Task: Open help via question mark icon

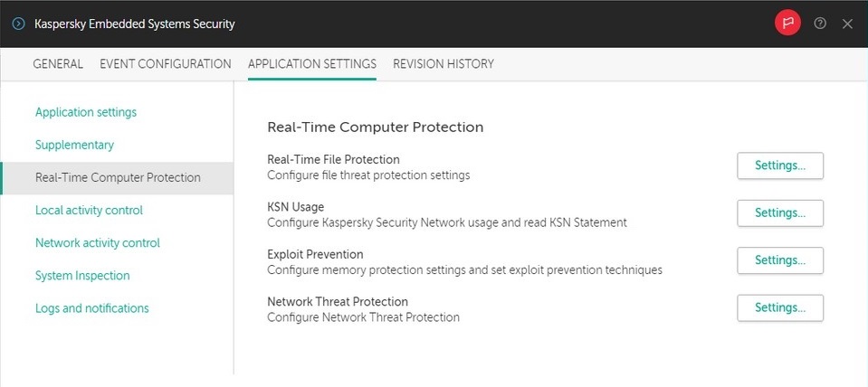Action: click(x=820, y=24)
